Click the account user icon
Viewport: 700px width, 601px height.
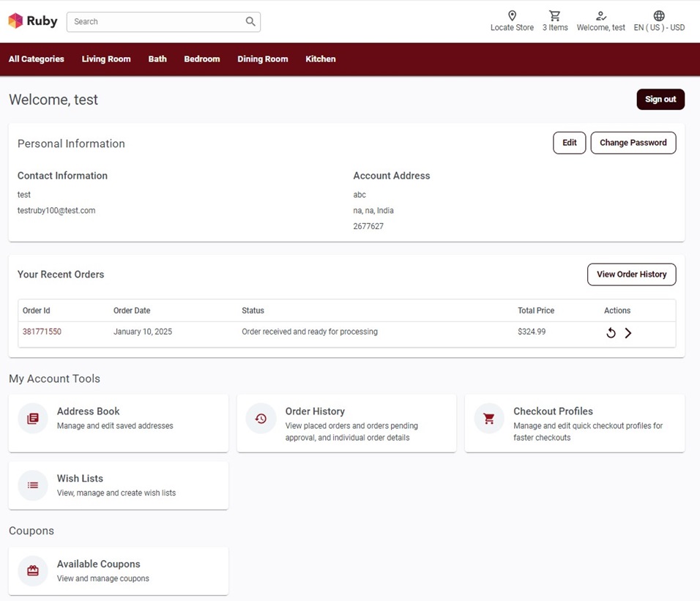click(x=601, y=15)
